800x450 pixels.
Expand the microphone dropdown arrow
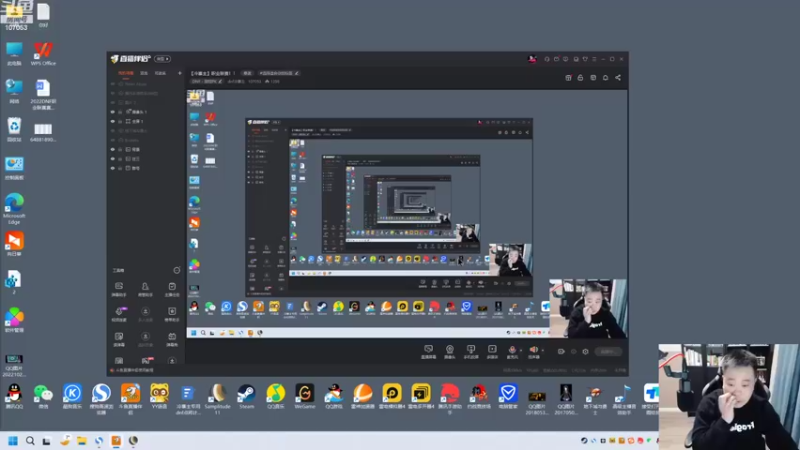(x=520, y=351)
